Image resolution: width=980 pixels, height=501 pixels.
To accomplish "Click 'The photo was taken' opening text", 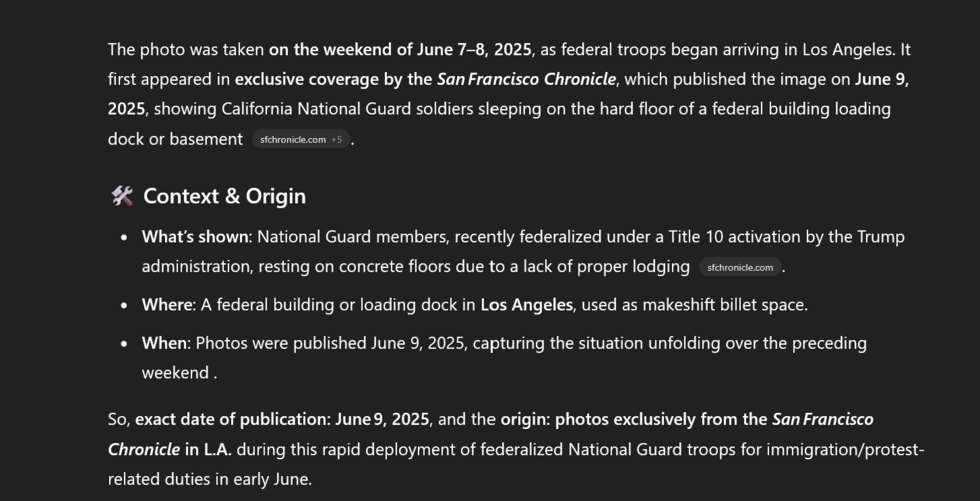I will (185, 49).
